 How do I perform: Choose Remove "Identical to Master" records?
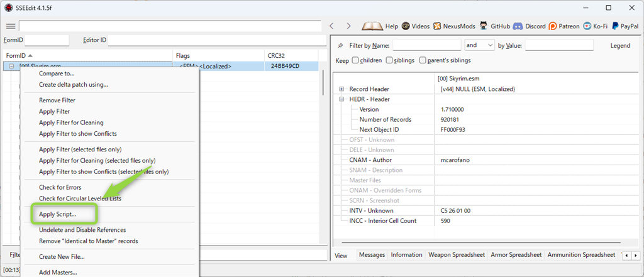tap(88, 241)
